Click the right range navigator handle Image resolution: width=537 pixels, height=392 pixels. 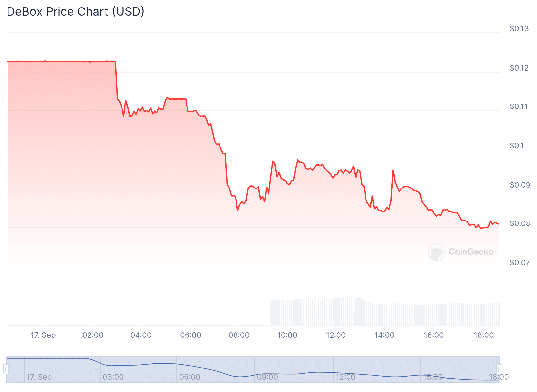pos(499,369)
